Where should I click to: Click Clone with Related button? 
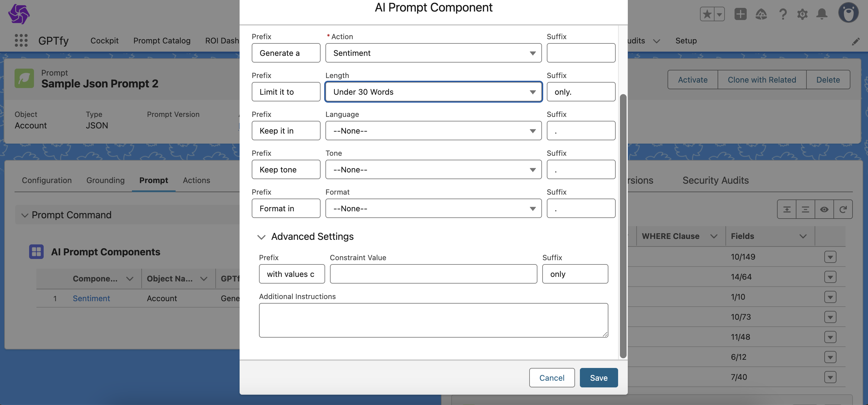coord(762,80)
